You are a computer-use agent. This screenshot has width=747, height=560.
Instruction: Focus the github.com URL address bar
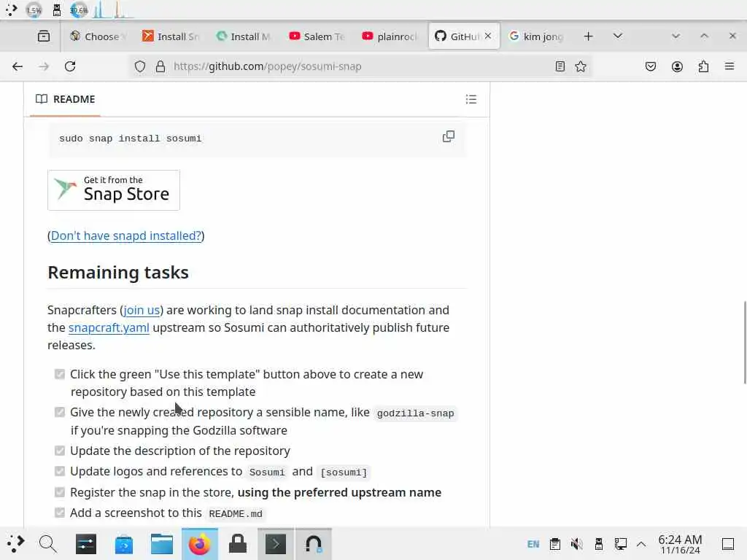360,66
